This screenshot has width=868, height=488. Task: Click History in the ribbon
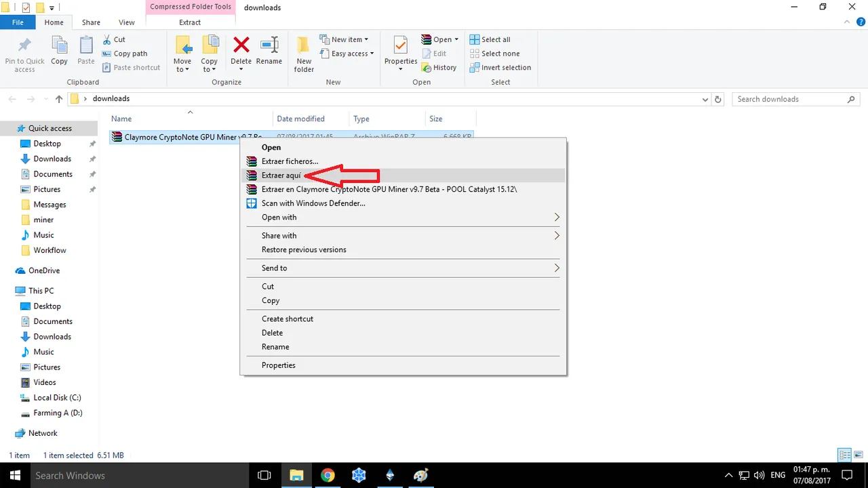(439, 68)
